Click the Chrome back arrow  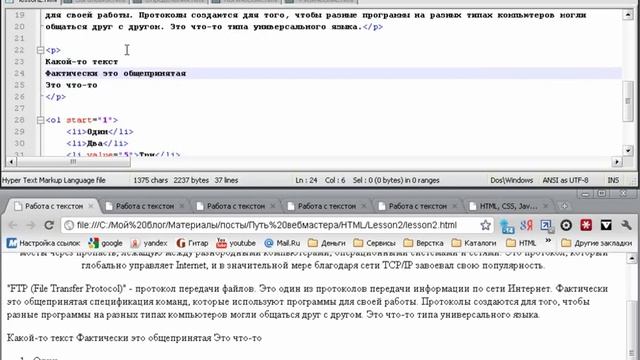pos(13,225)
